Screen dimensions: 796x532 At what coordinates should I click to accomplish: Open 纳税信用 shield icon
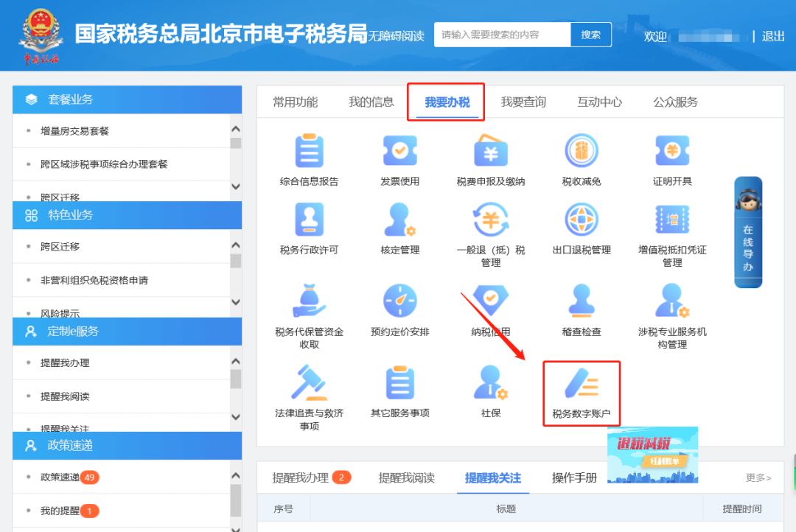pos(490,300)
